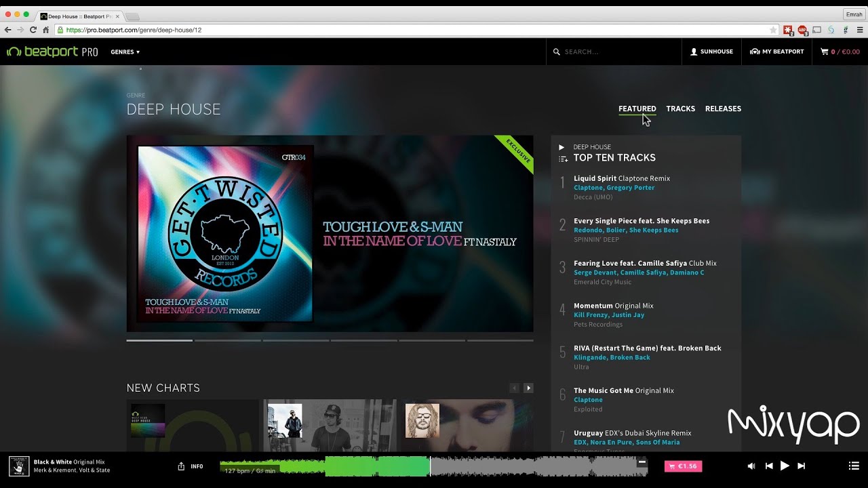The image size is (868, 488).
Task: Open RIVA (Restart The Game) track
Action: [648, 348]
